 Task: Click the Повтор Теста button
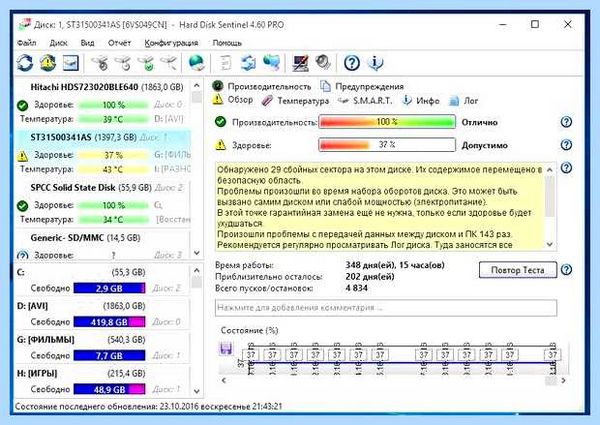tap(518, 270)
